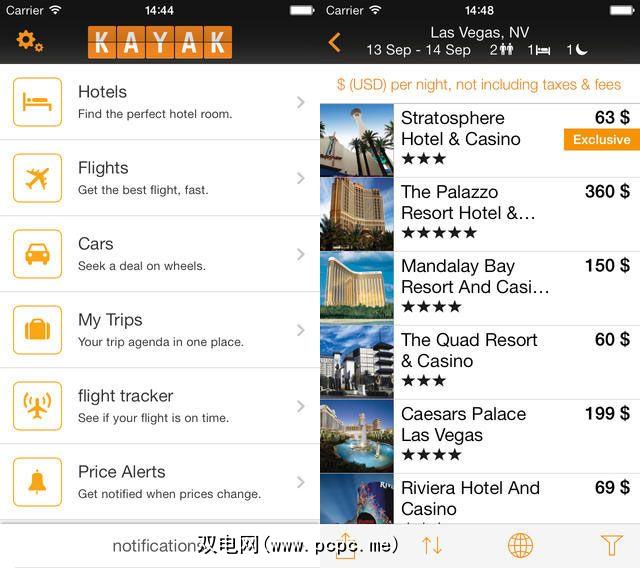Tap the Exclusive badge on Stratosphere

point(602,140)
